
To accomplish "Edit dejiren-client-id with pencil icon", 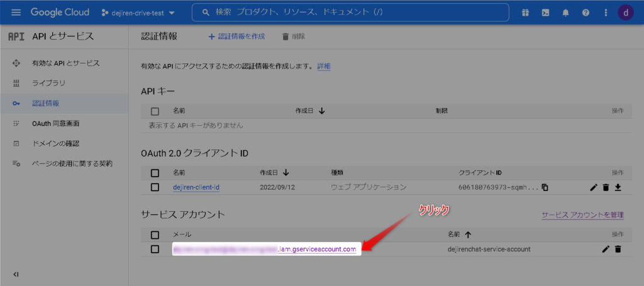I will (593, 187).
